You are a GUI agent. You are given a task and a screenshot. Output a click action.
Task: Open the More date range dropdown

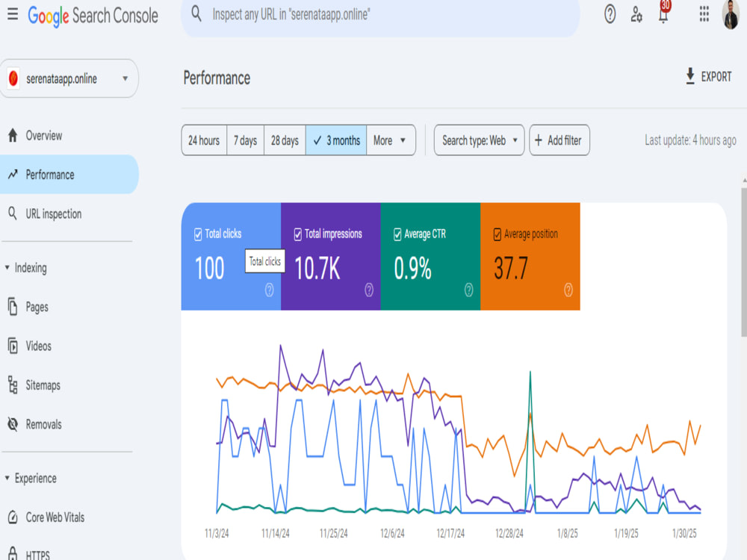[391, 140]
